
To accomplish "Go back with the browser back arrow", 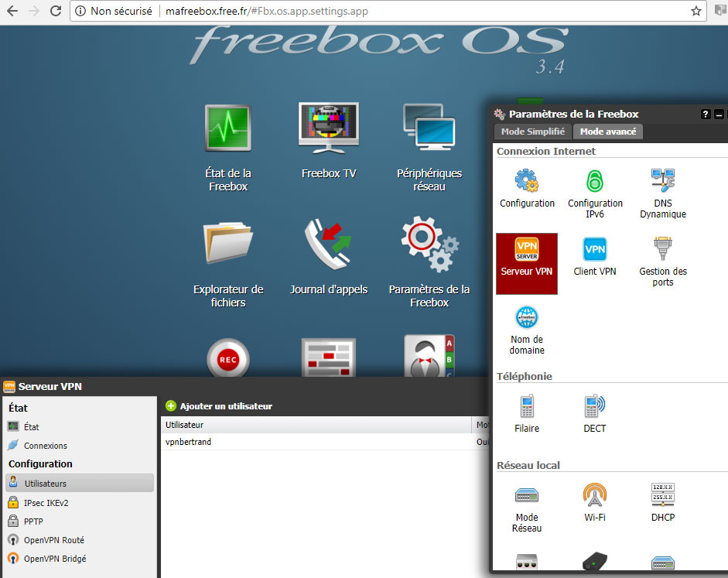I will pyautogui.click(x=12, y=11).
